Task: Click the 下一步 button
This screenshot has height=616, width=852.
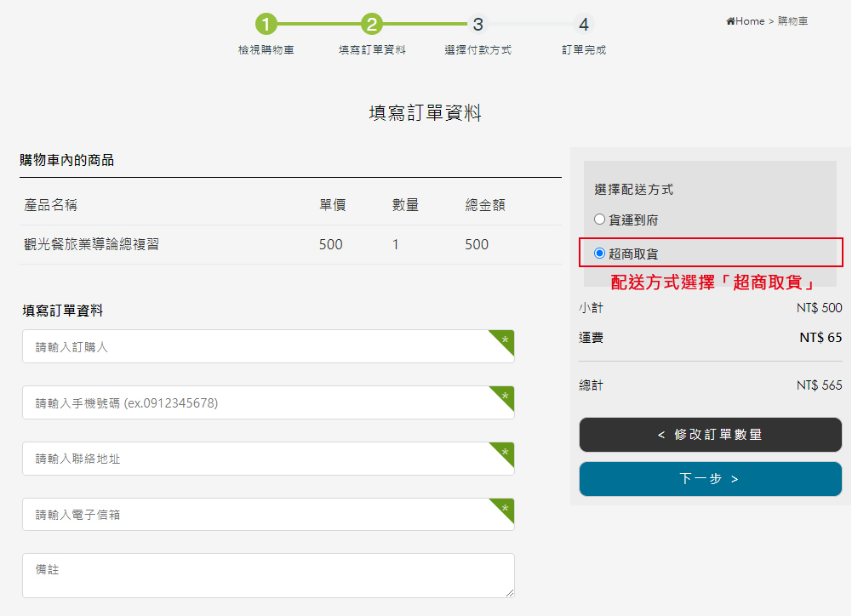Action: tap(710, 478)
